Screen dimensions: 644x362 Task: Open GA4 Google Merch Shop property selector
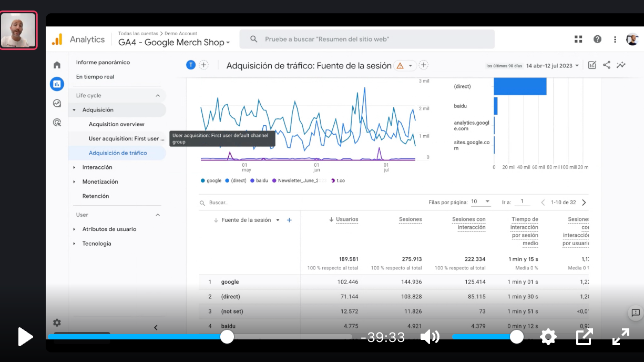(174, 43)
